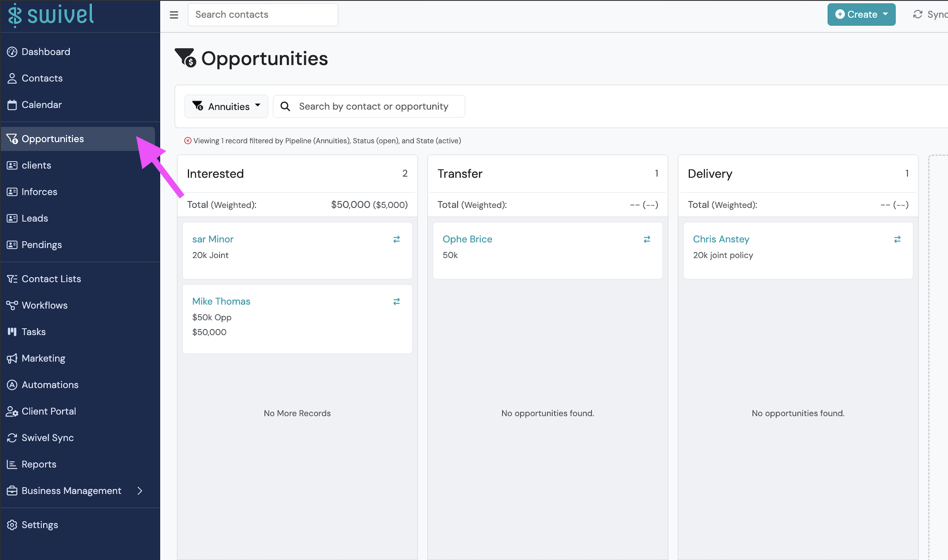Click the transfer arrows on sar Minor card
Viewport: 948px width, 560px height.
click(396, 239)
